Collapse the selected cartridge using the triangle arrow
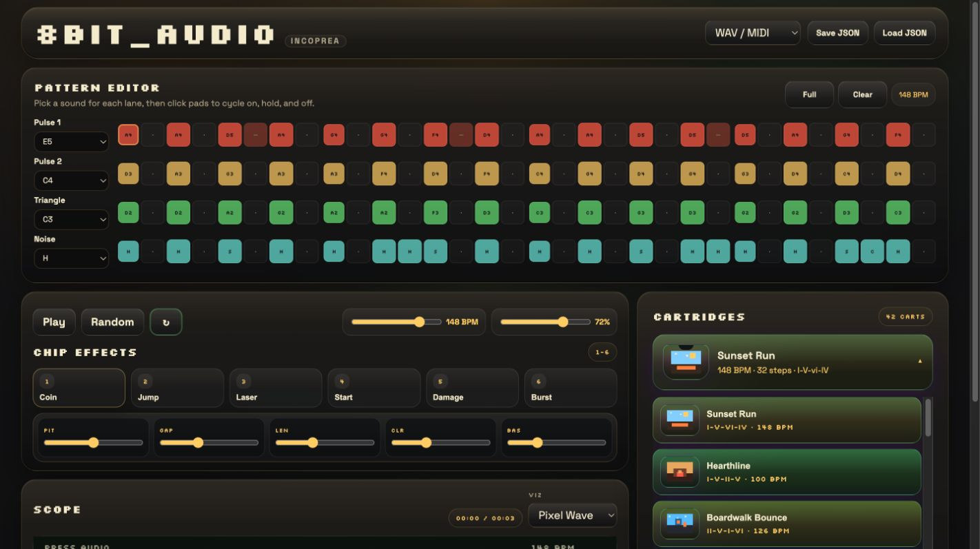 [919, 362]
